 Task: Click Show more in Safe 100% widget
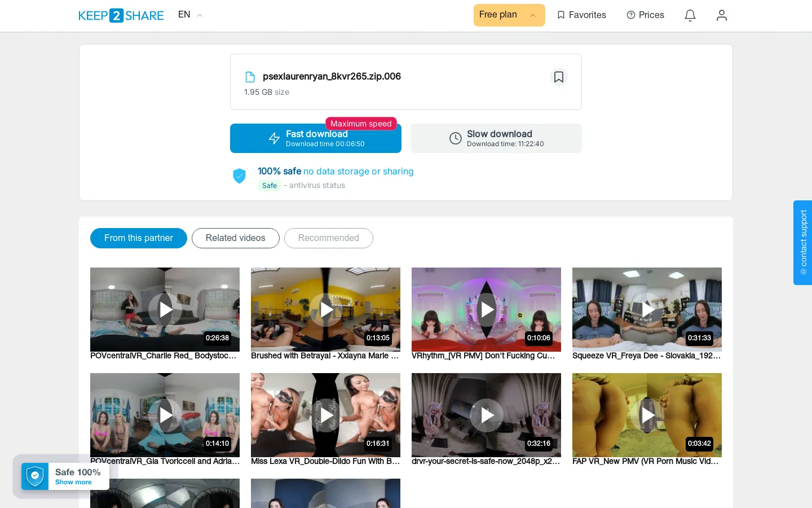pos(73,482)
